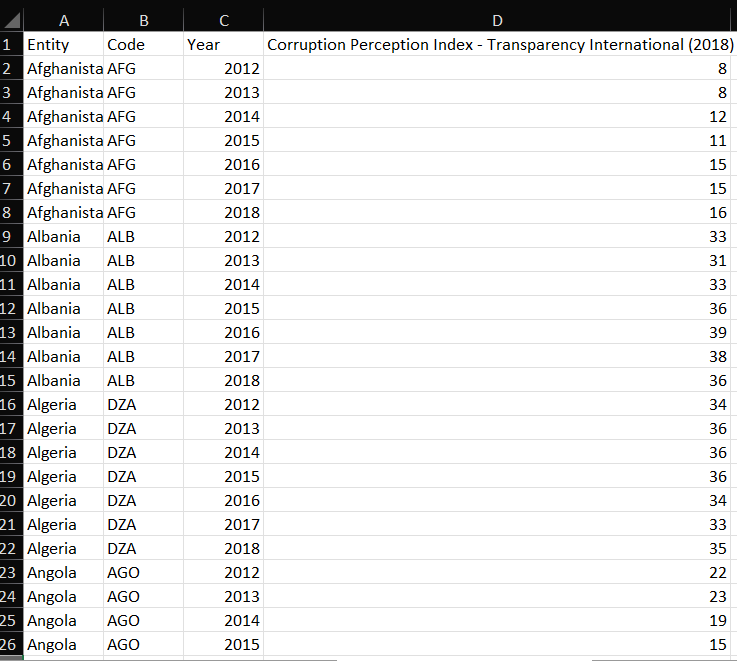Click the Year header cell

click(223, 44)
